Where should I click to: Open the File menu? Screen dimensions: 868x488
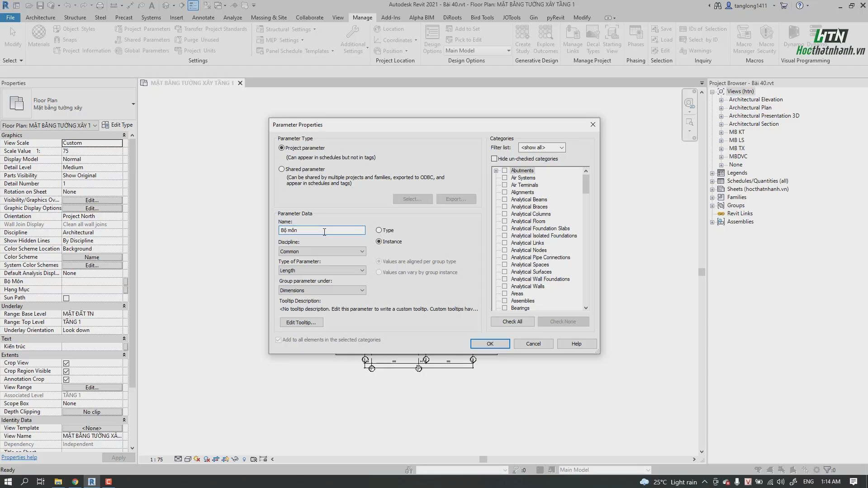[10, 18]
